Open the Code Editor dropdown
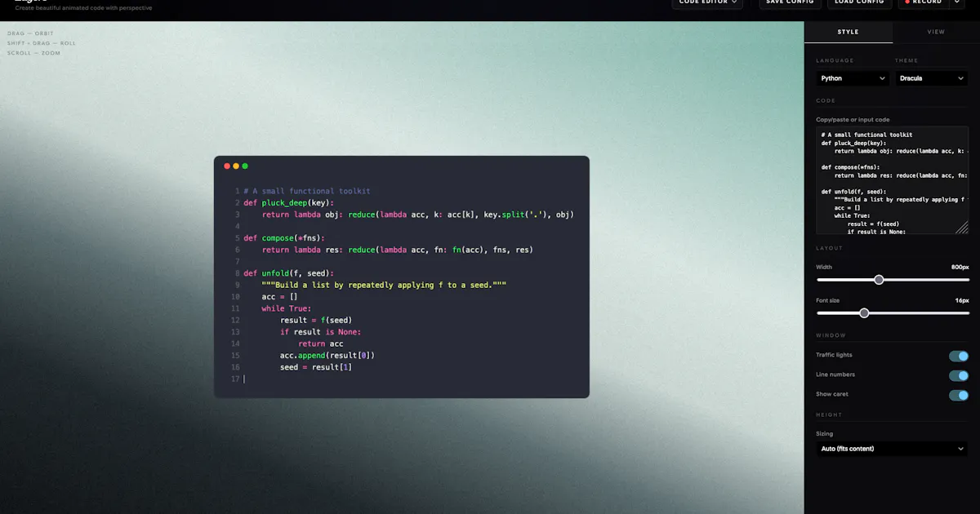 [x=708, y=2]
